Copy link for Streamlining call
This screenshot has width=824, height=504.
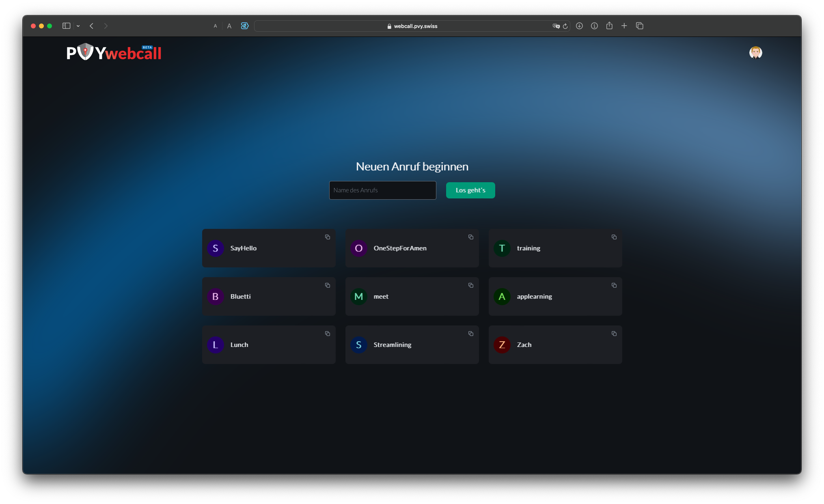point(470,334)
